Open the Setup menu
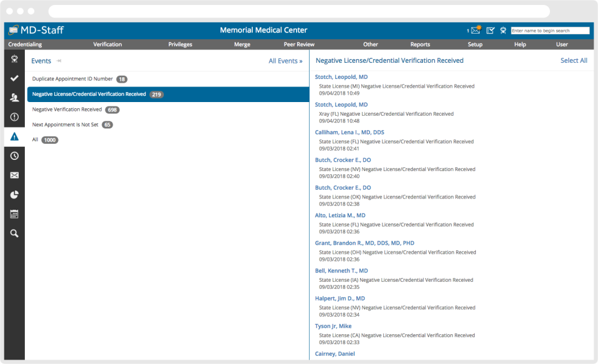The image size is (598, 364). point(475,44)
